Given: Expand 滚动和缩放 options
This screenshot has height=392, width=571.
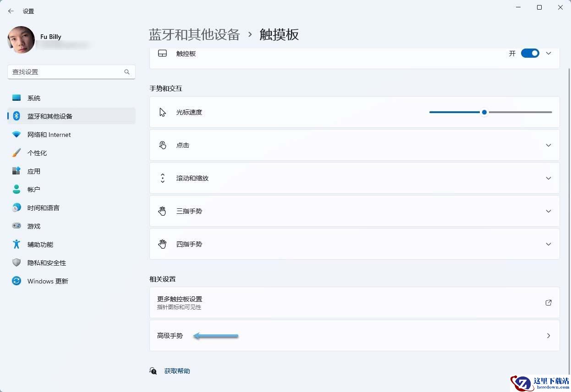Looking at the screenshot, I should pyautogui.click(x=355, y=178).
